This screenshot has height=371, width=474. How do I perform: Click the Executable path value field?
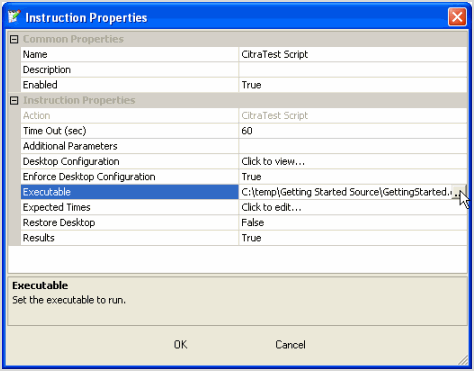(x=345, y=192)
